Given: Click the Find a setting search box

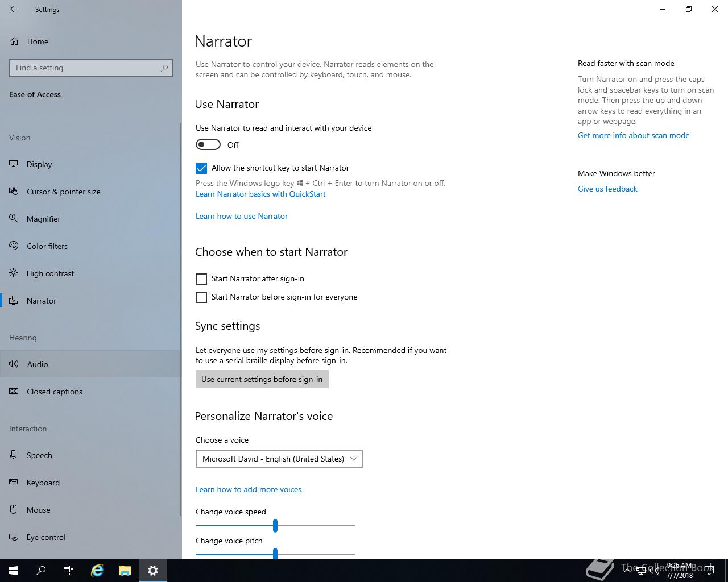Looking at the screenshot, I should (91, 68).
